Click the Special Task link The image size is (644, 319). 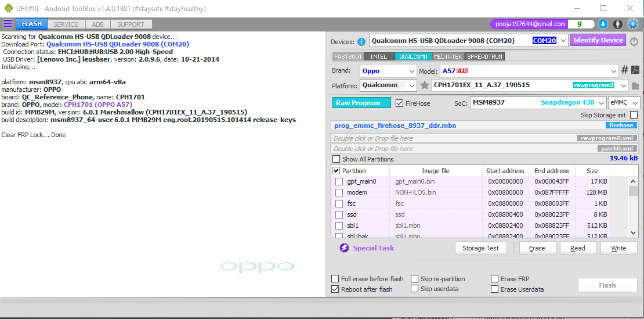(373, 248)
